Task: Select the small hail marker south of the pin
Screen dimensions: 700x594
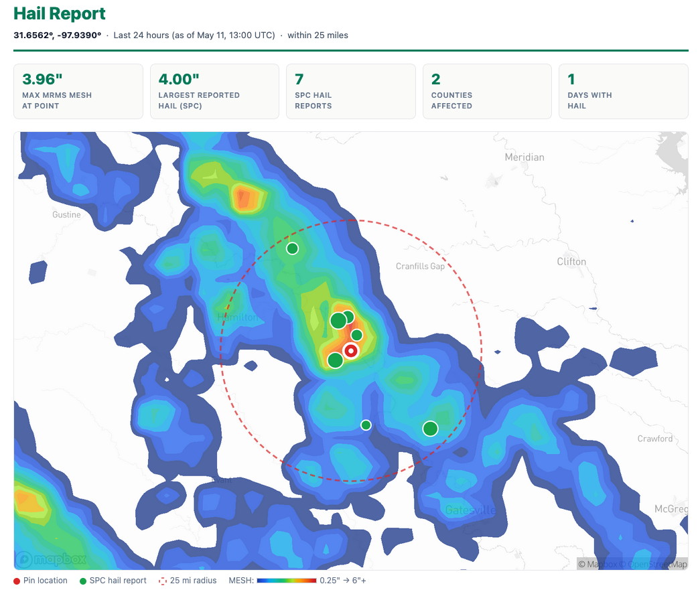Action: (x=366, y=425)
